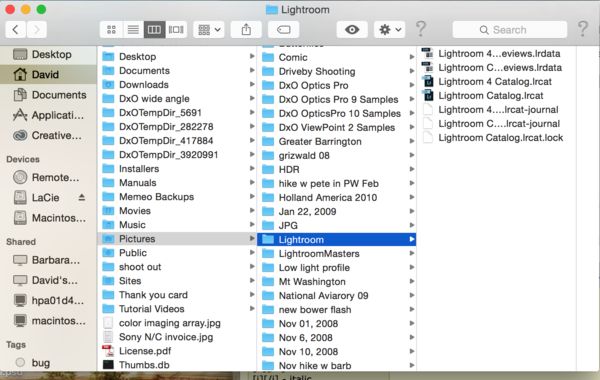Screen dimensions: 600x380
Task: Select the Macintosh HD device
Action: [x=48, y=218]
